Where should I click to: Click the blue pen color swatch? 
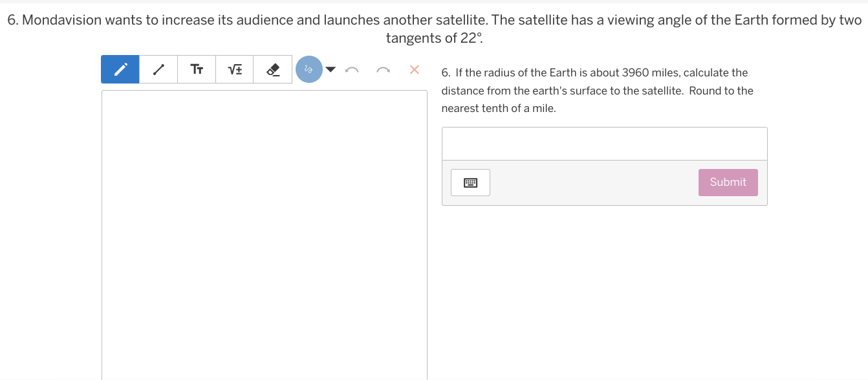pyautogui.click(x=309, y=69)
